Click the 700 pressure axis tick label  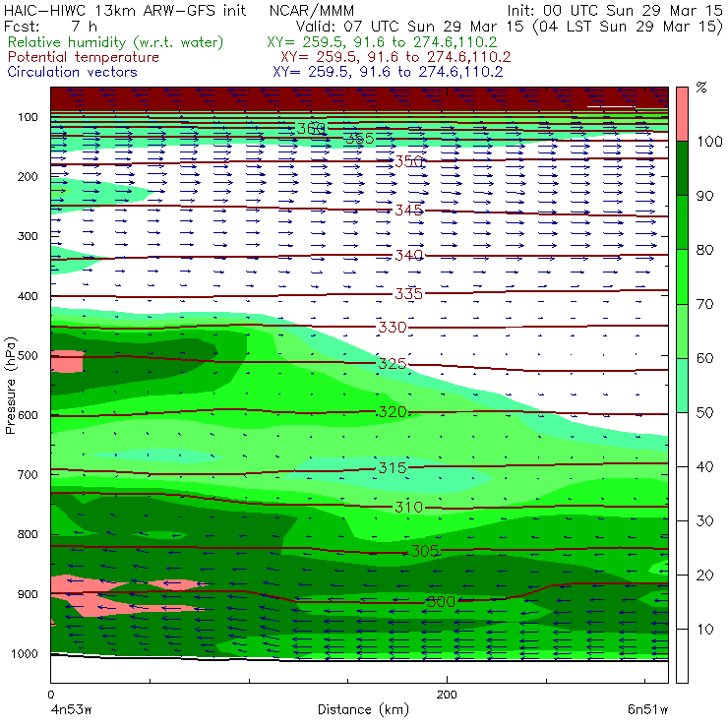pos(28,475)
